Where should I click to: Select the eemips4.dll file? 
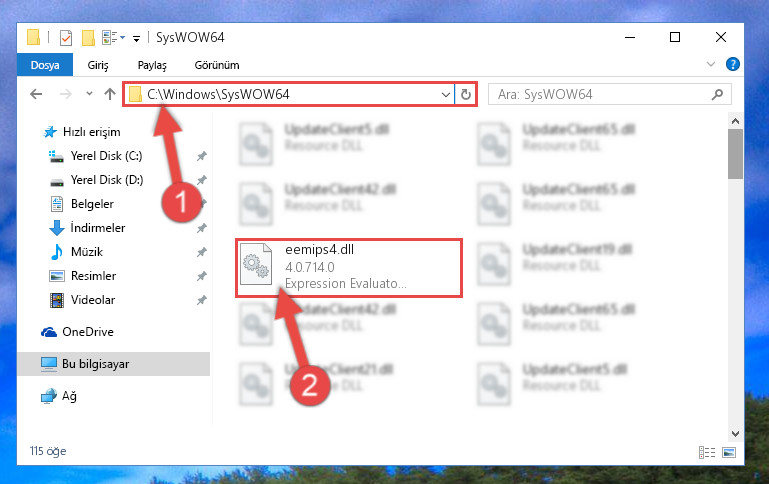349,268
